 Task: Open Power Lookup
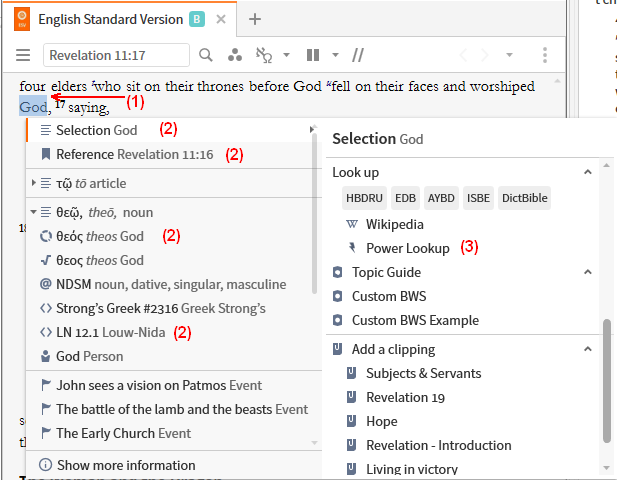(x=408, y=248)
